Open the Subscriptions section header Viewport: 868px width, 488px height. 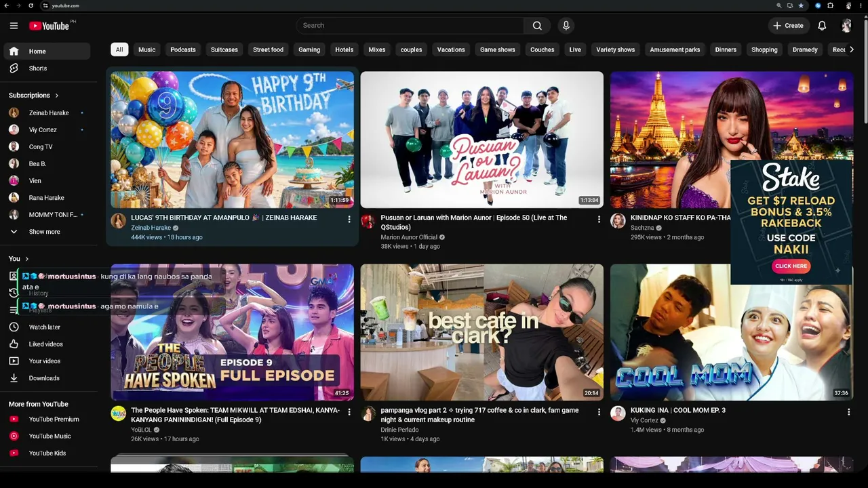pyautogui.click(x=34, y=96)
